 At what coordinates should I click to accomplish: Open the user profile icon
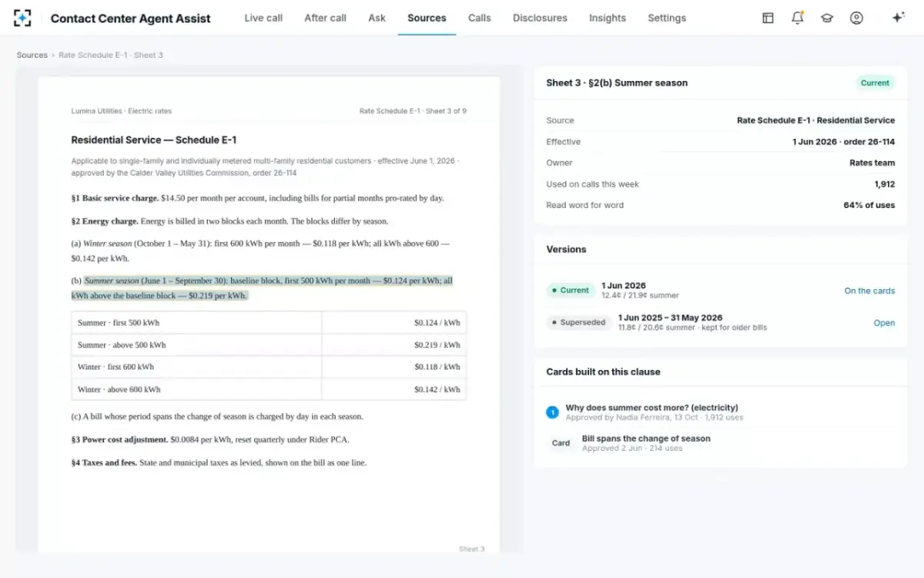click(856, 18)
